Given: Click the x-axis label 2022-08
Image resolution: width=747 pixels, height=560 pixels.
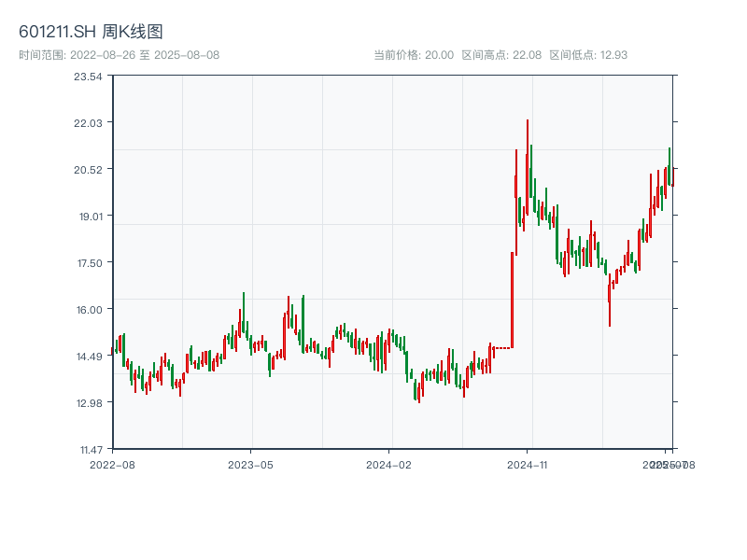Looking at the screenshot, I should pos(112,465).
